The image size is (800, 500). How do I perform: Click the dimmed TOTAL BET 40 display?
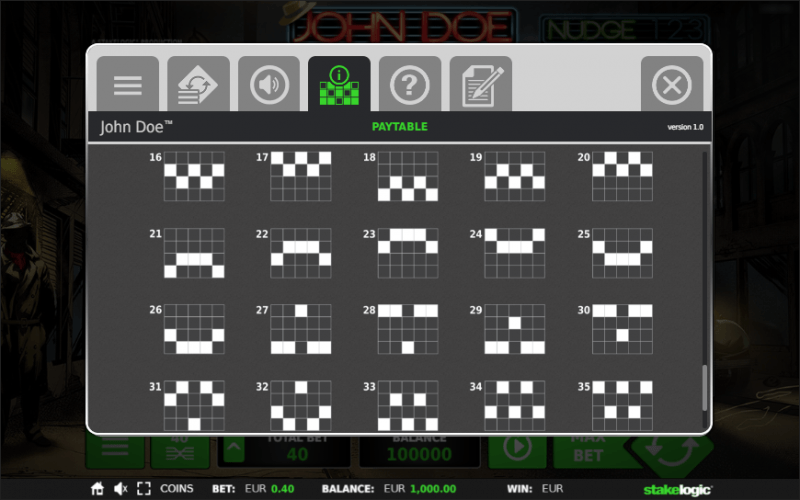coord(296,452)
